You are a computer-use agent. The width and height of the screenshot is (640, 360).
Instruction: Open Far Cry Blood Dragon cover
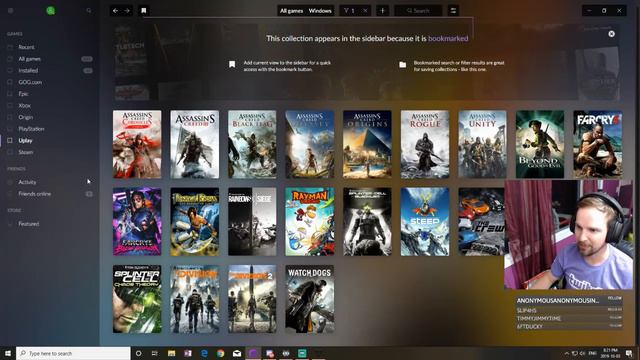pos(137,222)
